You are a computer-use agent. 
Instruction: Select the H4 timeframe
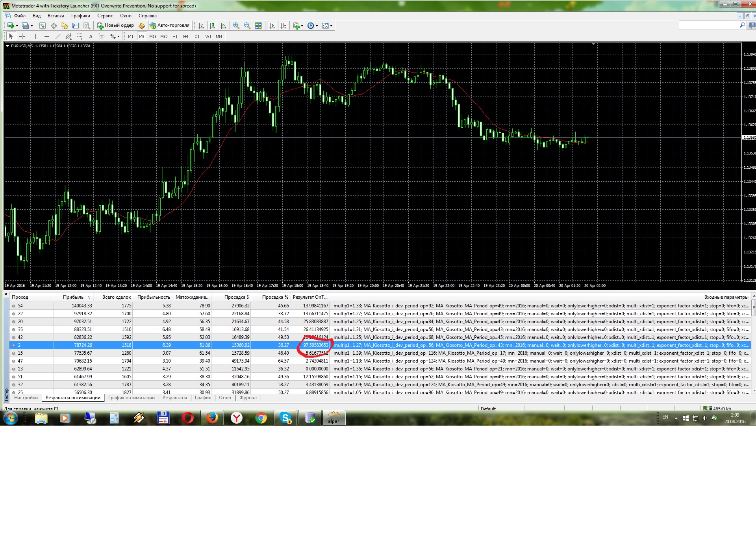tap(186, 36)
